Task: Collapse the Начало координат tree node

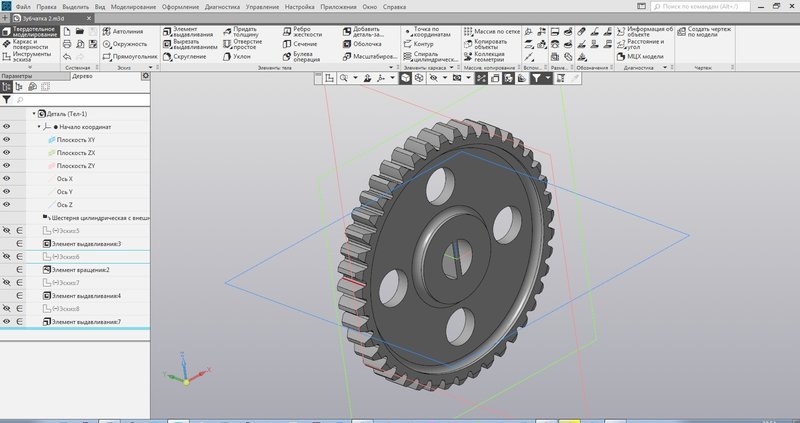Action: pos(39,127)
